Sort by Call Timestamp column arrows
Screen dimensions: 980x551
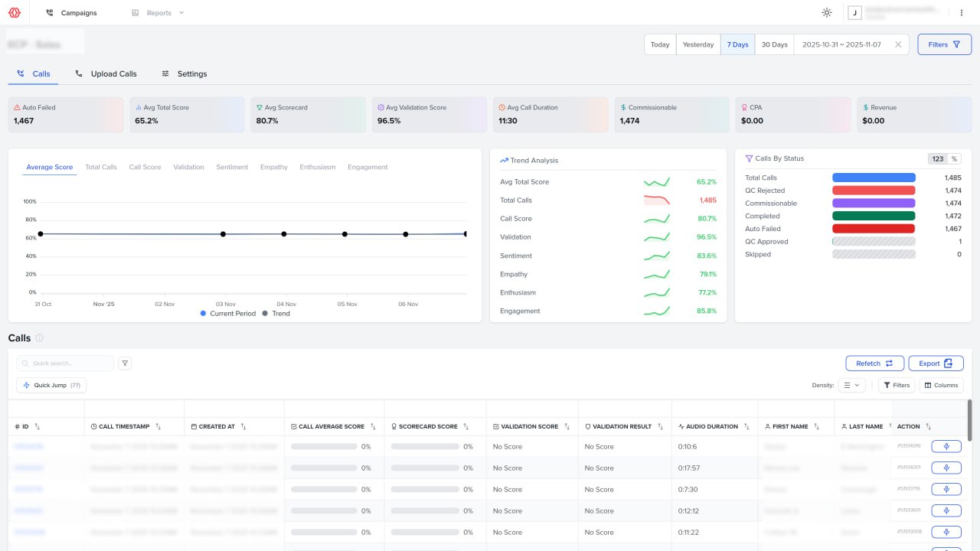click(158, 426)
